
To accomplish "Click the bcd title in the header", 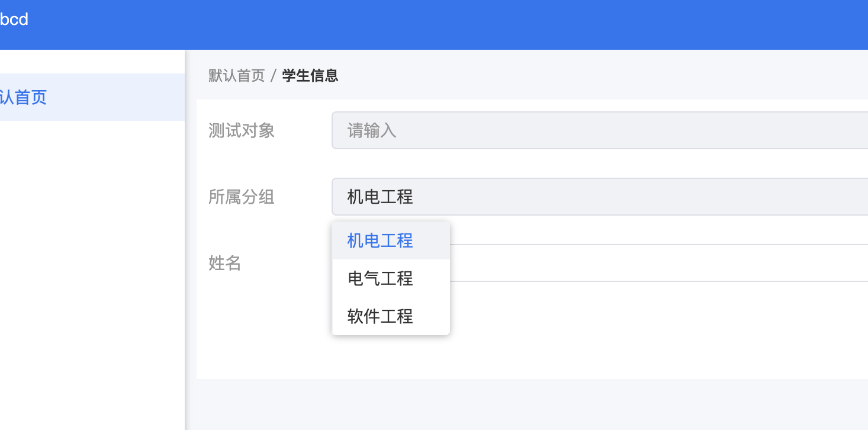I will coord(14,20).
